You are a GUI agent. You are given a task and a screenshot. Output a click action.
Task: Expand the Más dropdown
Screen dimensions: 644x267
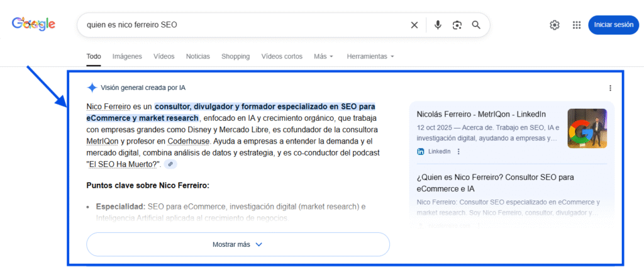[x=323, y=57]
